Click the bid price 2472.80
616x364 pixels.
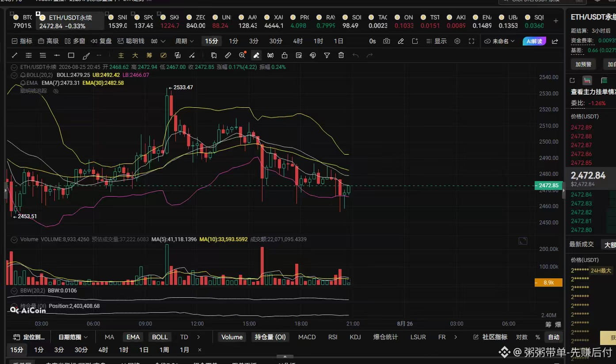581,230
